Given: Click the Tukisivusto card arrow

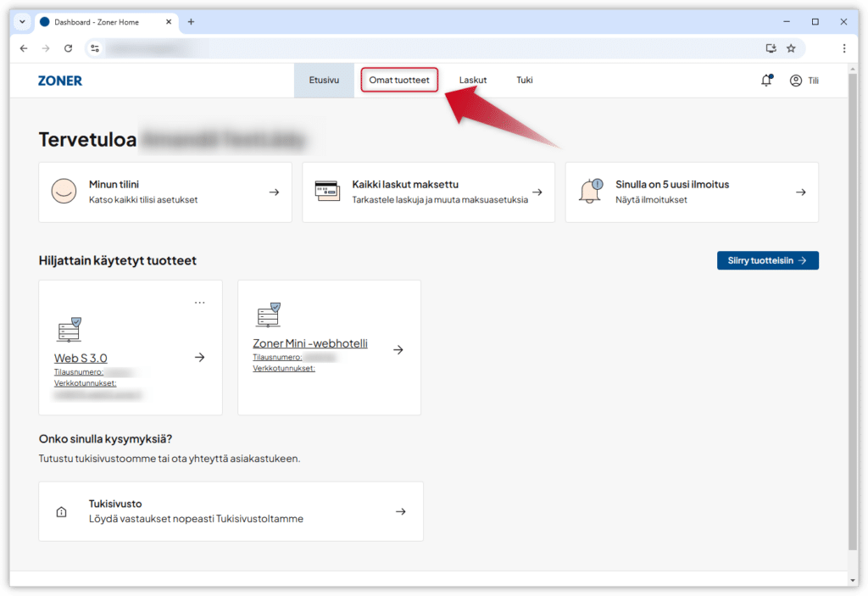Looking at the screenshot, I should (401, 511).
